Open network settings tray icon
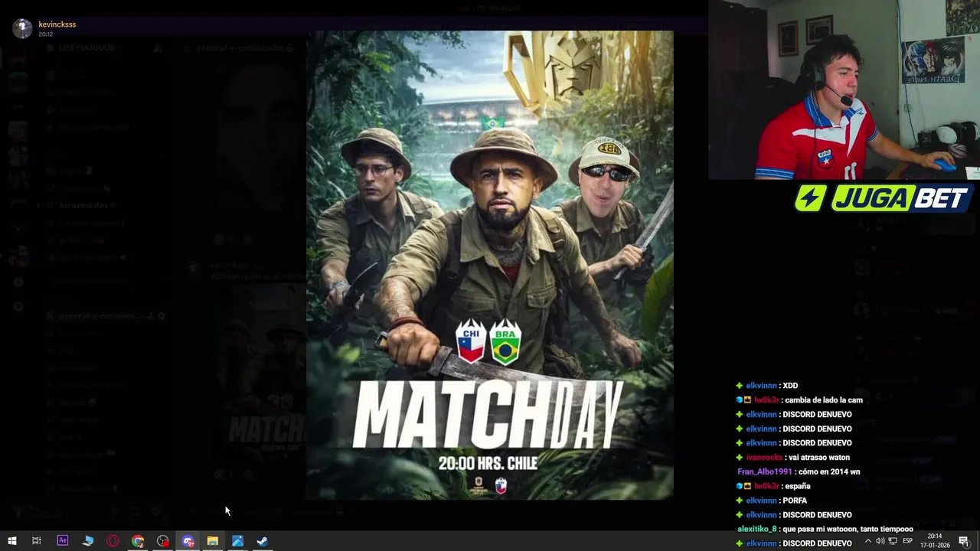Screen dimensions: 980x551 point(893,541)
